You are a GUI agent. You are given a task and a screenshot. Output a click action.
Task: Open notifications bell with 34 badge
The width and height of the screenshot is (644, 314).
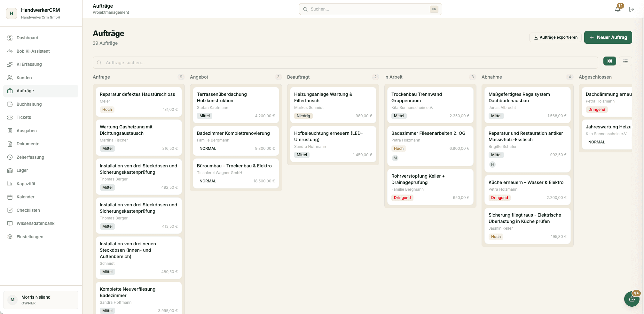618,9
